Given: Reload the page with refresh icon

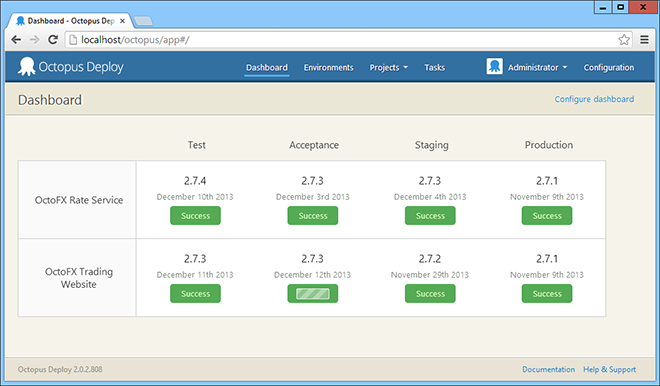Looking at the screenshot, I should [53, 40].
